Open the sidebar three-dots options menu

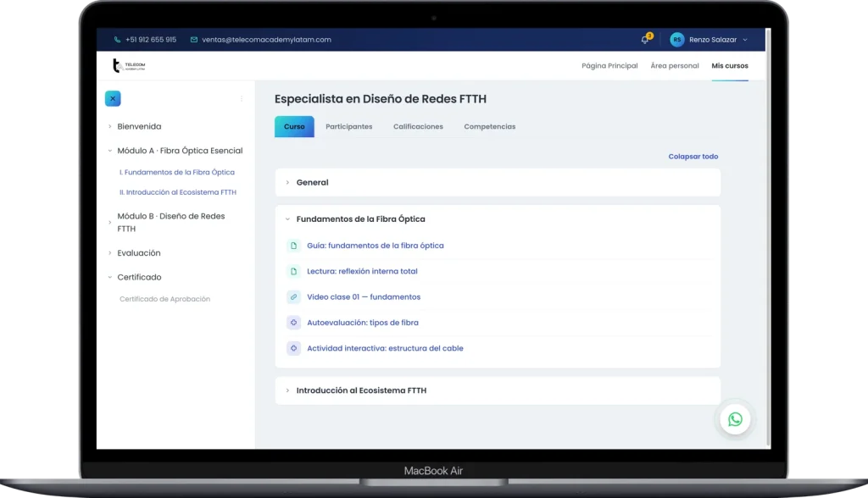(x=242, y=98)
